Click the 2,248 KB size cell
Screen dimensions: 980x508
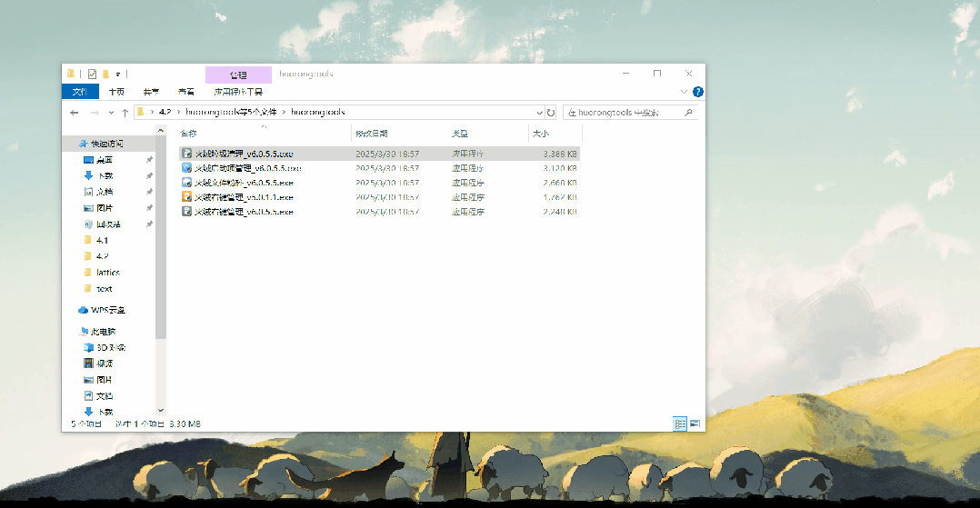point(560,211)
